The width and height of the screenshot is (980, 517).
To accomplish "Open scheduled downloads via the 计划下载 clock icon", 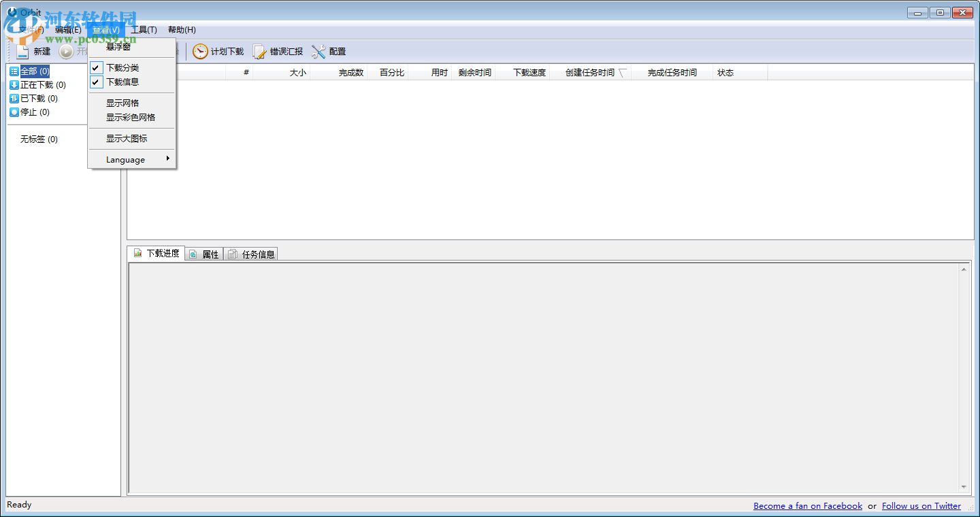I will pyautogui.click(x=201, y=51).
